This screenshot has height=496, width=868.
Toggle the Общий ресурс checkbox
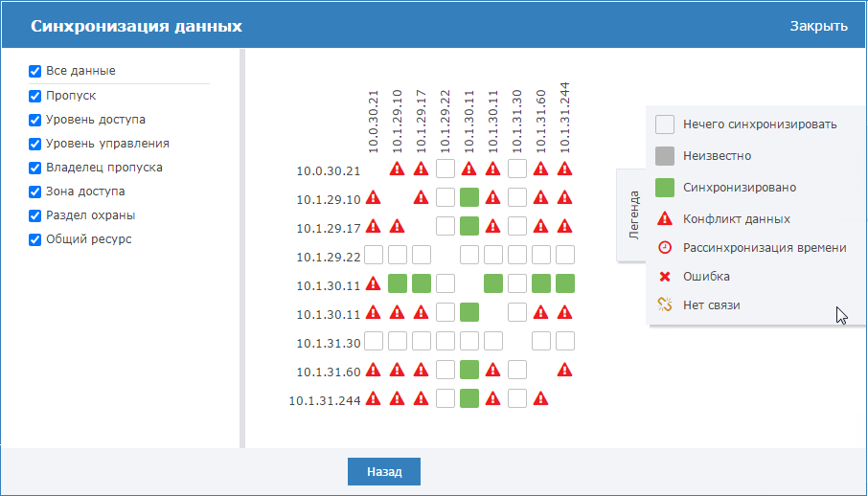coord(34,239)
